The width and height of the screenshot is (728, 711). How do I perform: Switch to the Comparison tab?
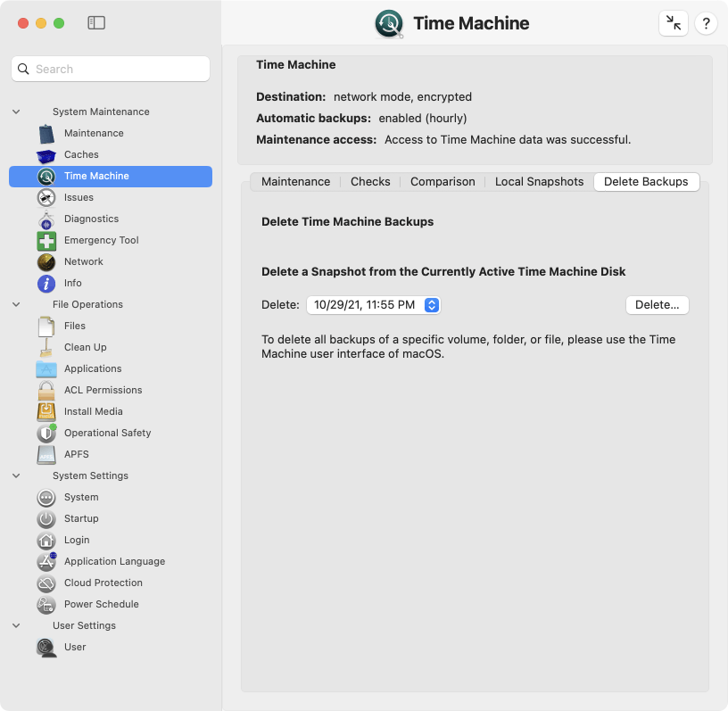443,182
